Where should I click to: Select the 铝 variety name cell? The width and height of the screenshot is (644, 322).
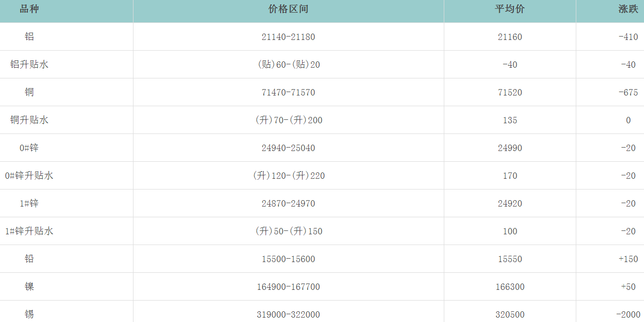point(29,37)
